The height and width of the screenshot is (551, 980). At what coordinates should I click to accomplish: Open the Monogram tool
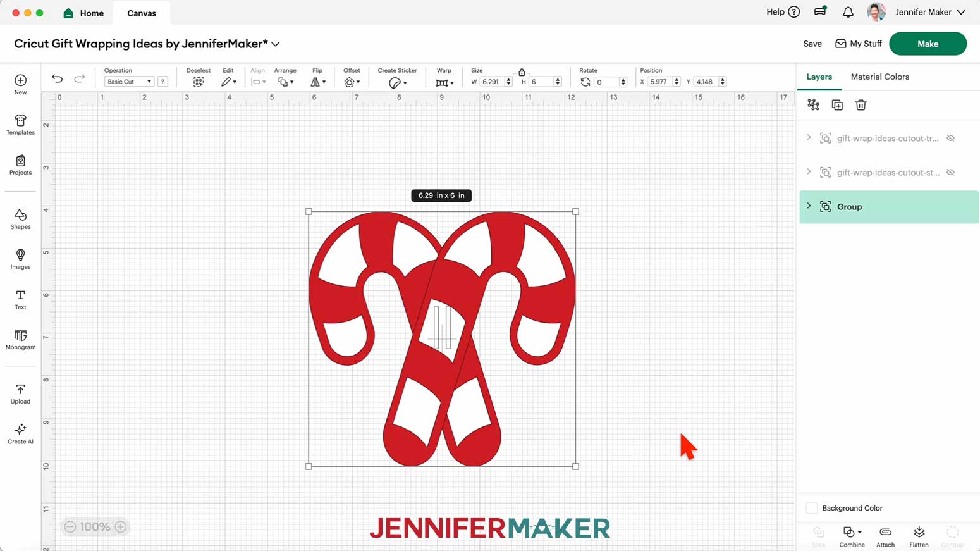pos(20,339)
